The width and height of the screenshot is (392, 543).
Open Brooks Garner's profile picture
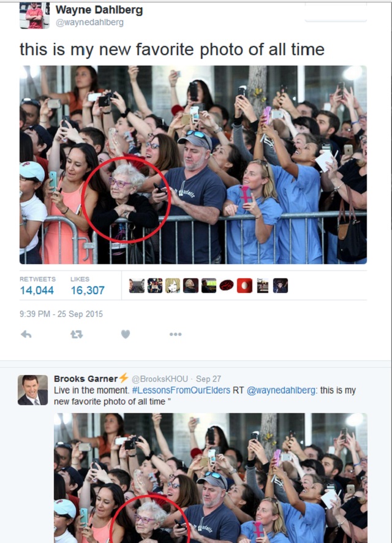(x=33, y=390)
